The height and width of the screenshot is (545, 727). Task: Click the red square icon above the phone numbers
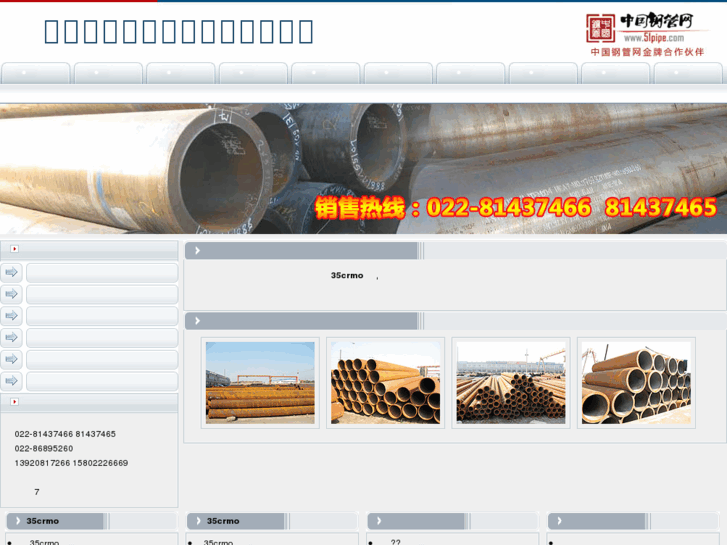14,402
